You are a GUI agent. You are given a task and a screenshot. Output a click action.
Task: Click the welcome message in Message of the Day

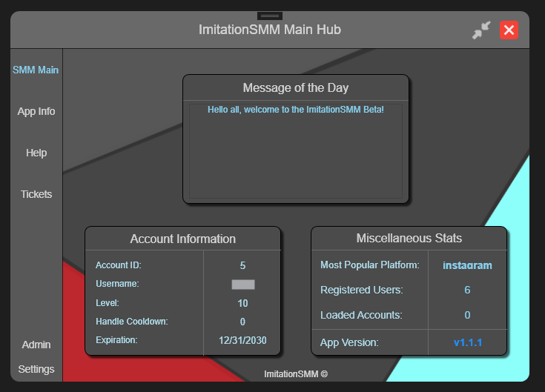[x=296, y=110]
